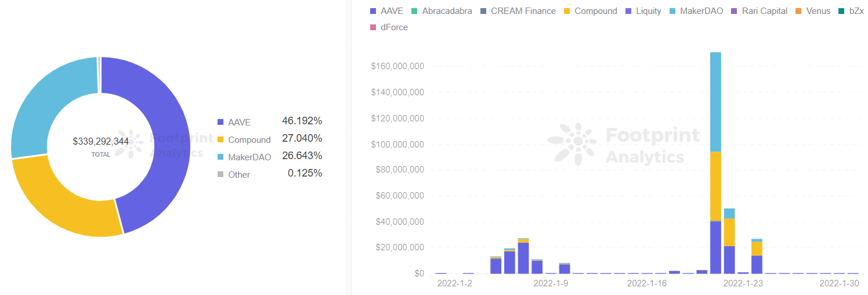Click the Venus orange legend square
868x295 pixels.
798,11
